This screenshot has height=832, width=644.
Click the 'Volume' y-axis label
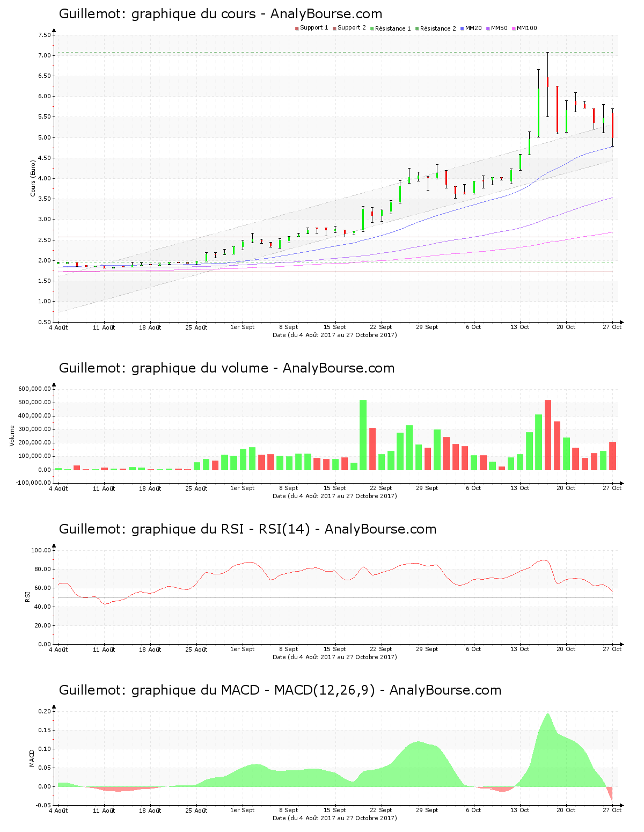point(12,436)
